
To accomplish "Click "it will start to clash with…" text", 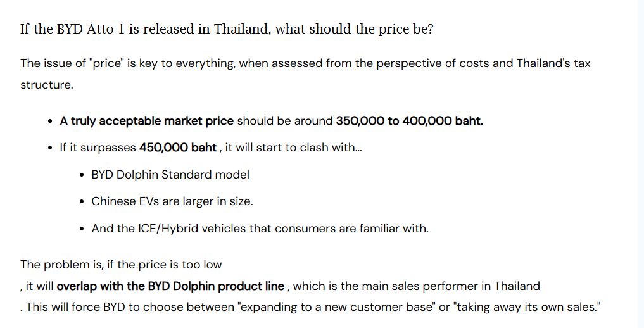I will tap(293, 148).
